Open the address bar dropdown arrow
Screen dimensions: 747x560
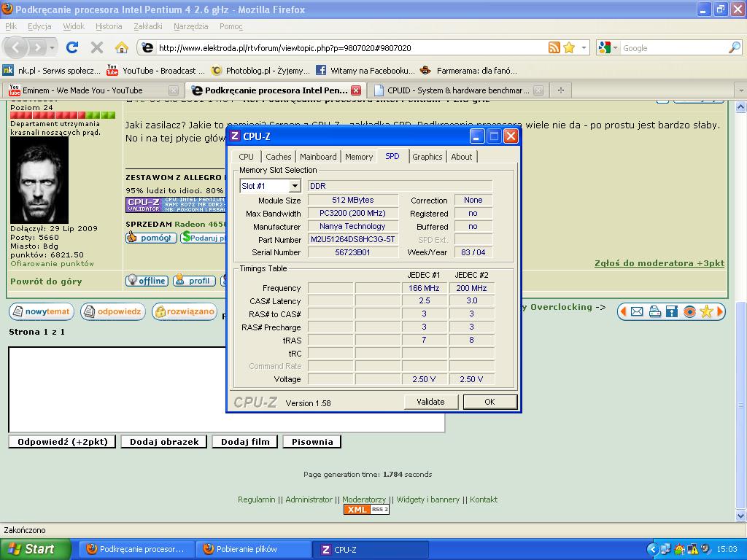coord(584,47)
